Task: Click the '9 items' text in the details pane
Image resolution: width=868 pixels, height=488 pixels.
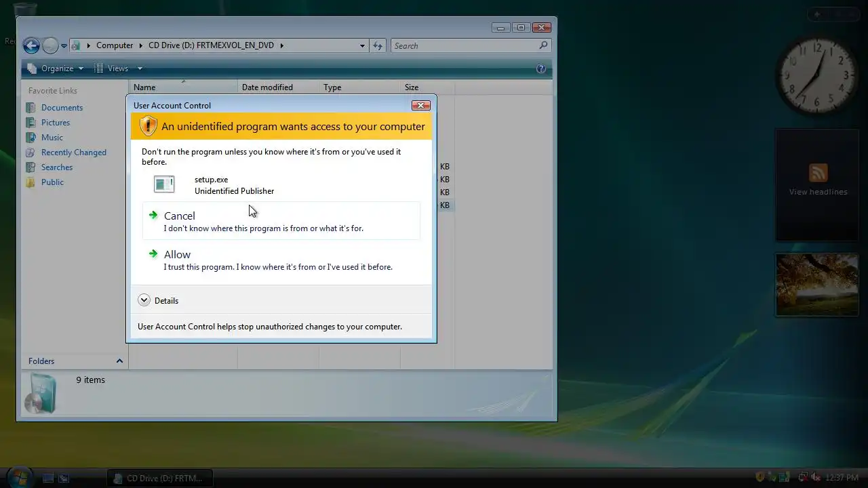Action: [90, 380]
